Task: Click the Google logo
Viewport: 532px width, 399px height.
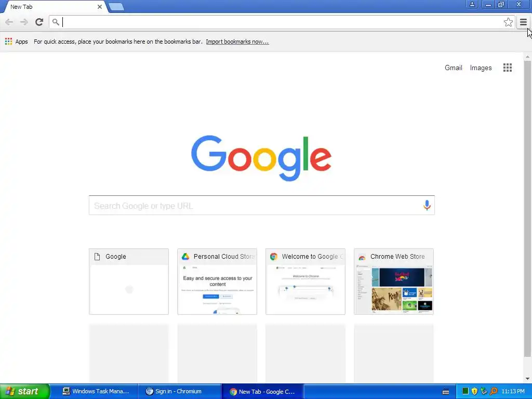Action: tap(261, 158)
